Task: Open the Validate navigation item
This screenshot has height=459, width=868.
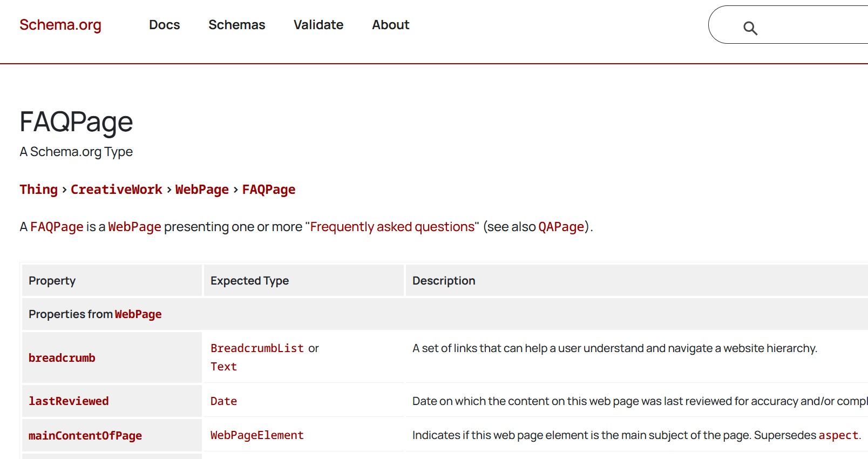Action: tap(318, 25)
